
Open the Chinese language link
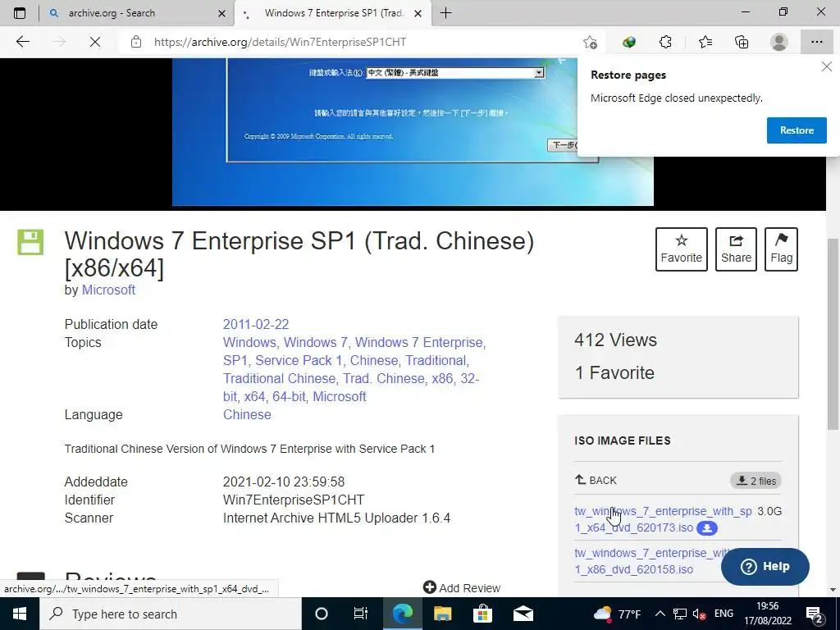tap(247, 414)
